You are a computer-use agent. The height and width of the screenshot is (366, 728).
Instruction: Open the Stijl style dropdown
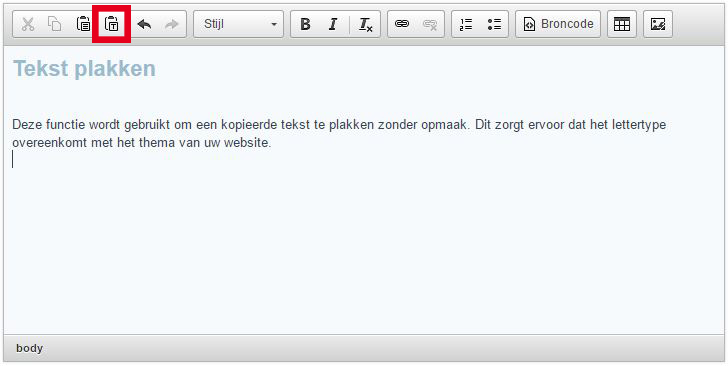[238, 24]
